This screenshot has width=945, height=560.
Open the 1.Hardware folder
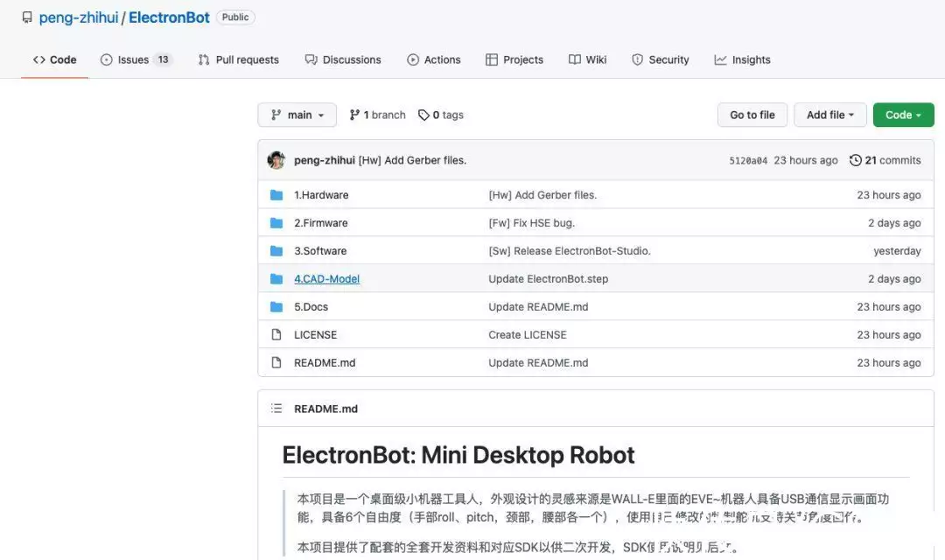321,195
